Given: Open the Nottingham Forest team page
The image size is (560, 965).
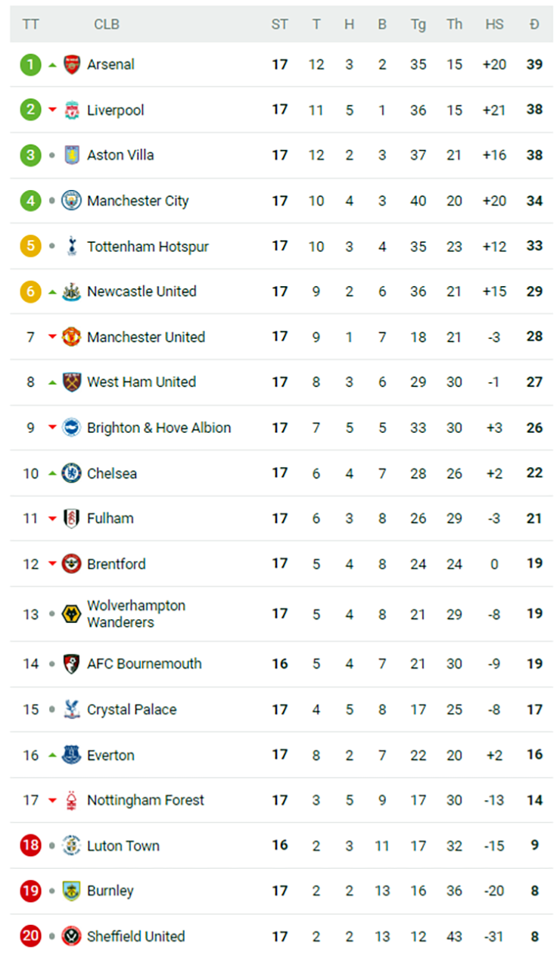Looking at the screenshot, I should [x=145, y=800].
